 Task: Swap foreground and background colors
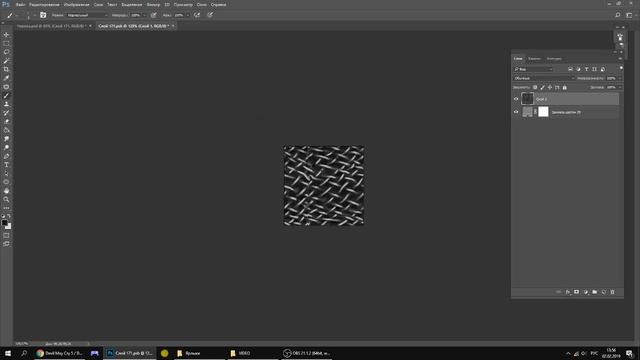point(9,216)
